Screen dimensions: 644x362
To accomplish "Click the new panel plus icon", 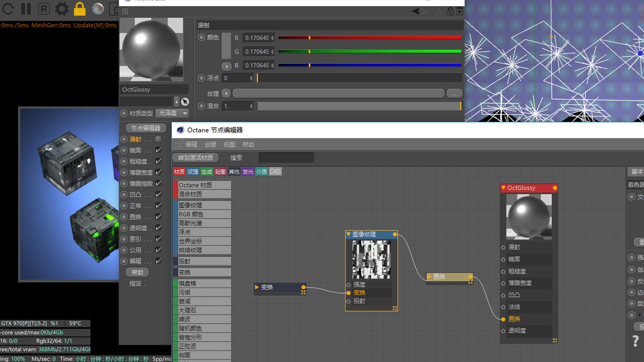I will (460, 11).
